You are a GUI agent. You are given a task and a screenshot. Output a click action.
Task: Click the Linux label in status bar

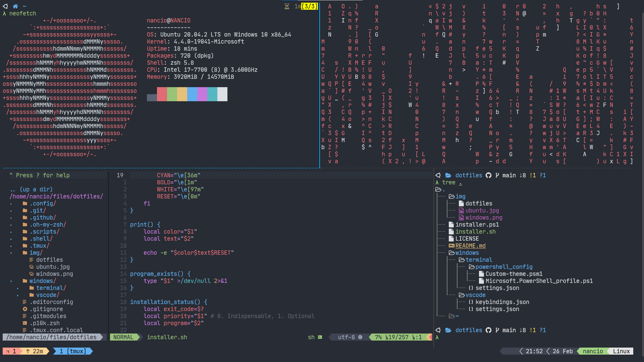621,351
